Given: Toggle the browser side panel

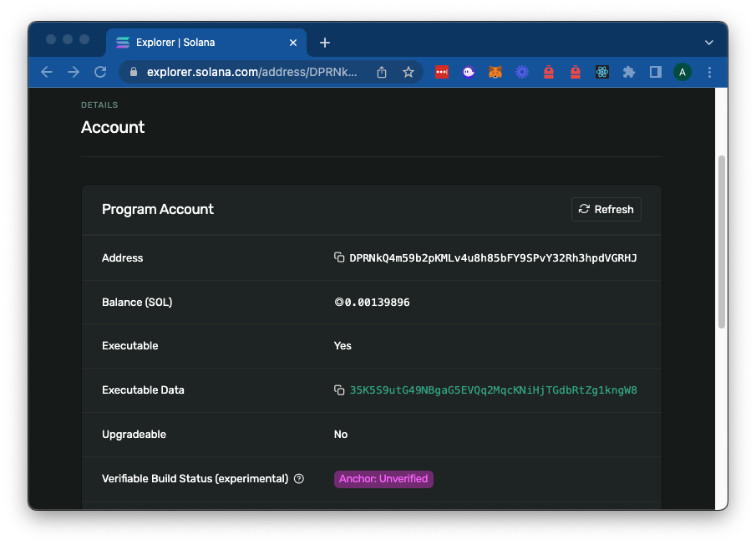Looking at the screenshot, I should pos(656,73).
